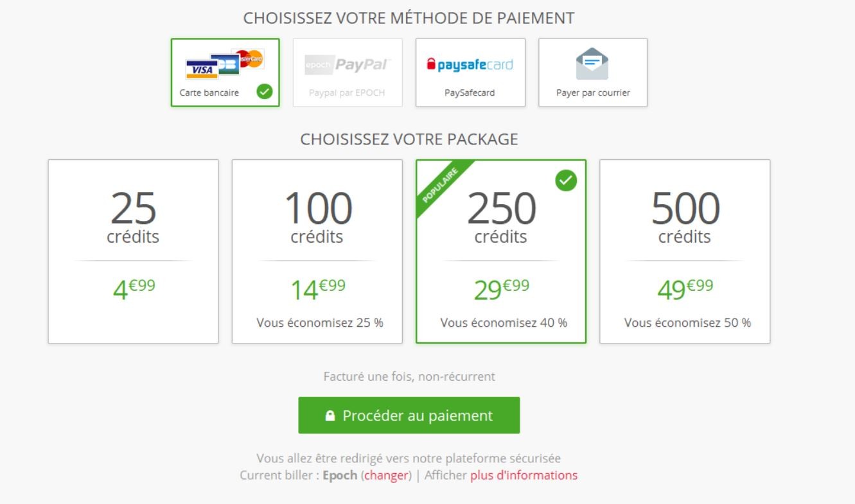Click the green checkmark on Carte bancaire
Image resolution: width=855 pixels, height=504 pixels.
coord(265,92)
